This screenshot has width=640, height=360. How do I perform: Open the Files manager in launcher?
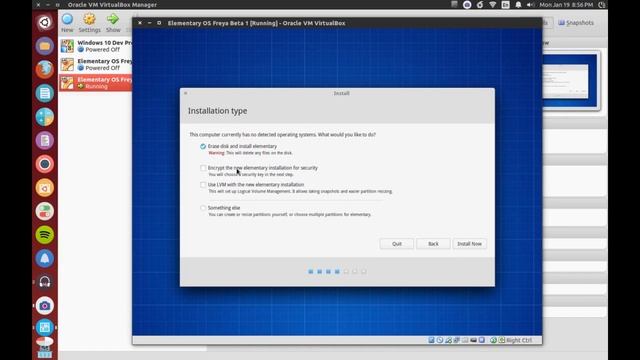coord(45,46)
